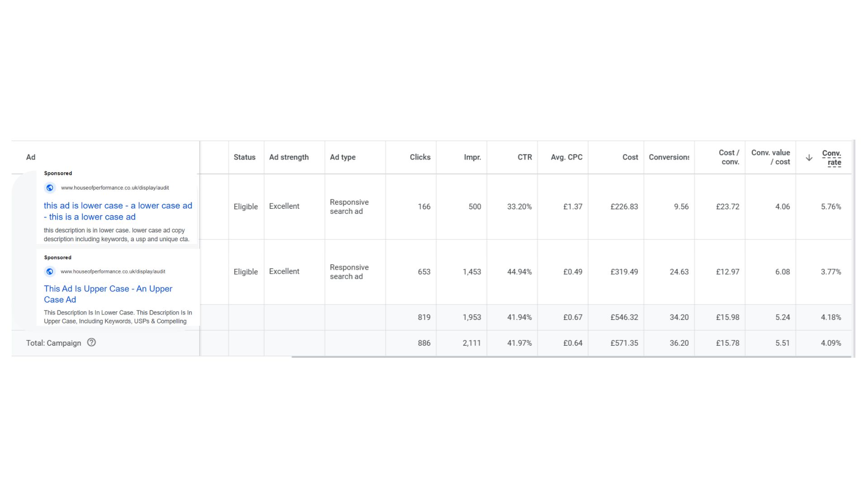The height and width of the screenshot is (488, 868).
Task: Click the Ad strength column header
Action: point(289,157)
